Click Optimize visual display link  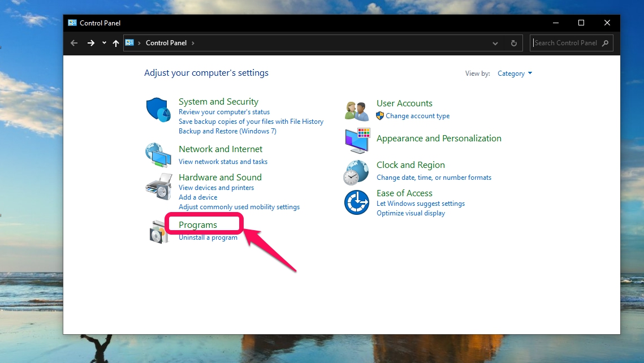tap(410, 213)
